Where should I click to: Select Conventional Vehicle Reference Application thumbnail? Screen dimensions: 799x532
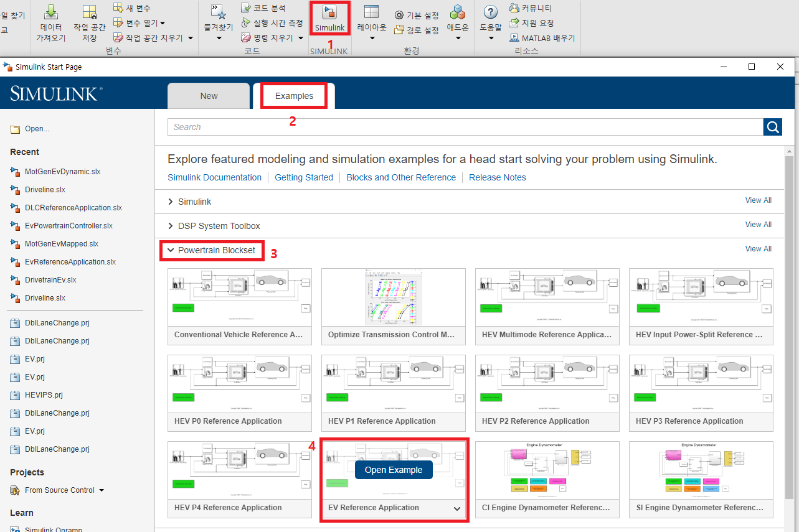coord(240,297)
